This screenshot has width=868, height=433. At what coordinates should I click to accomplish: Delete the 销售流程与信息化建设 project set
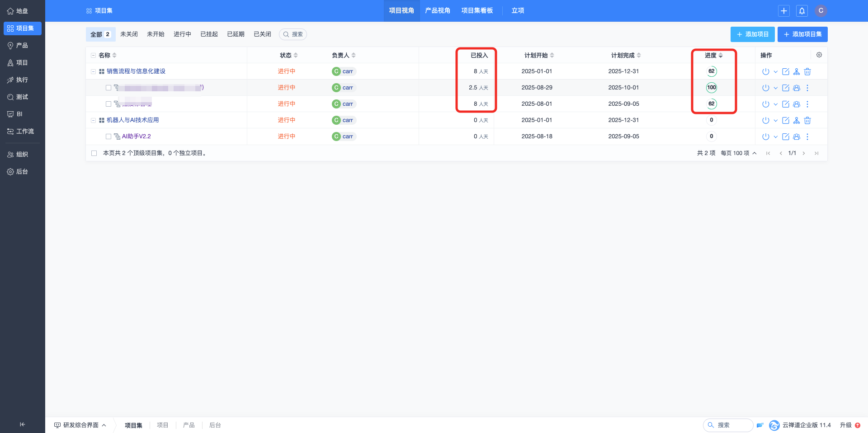[x=807, y=71]
